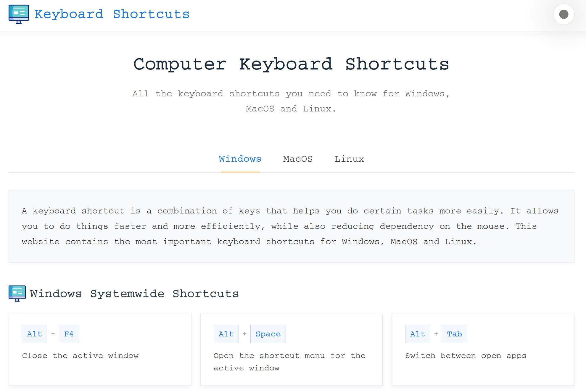Click the monitor icon beside Windows Systemwide Shortcuts
586x392 pixels.
pos(17,293)
